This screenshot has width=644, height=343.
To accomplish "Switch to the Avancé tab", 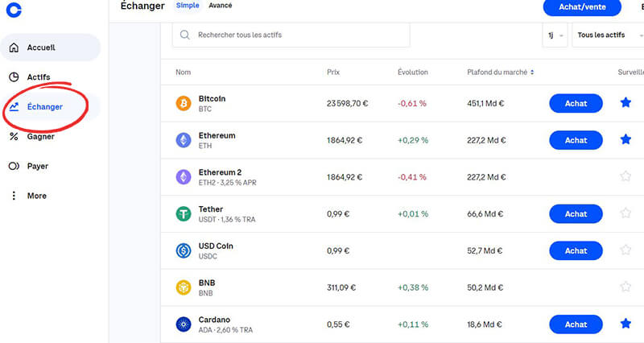I will tap(220, 6).
